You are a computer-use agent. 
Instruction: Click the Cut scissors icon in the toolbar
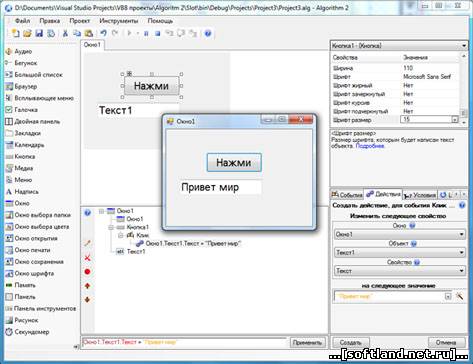[65, 33]
